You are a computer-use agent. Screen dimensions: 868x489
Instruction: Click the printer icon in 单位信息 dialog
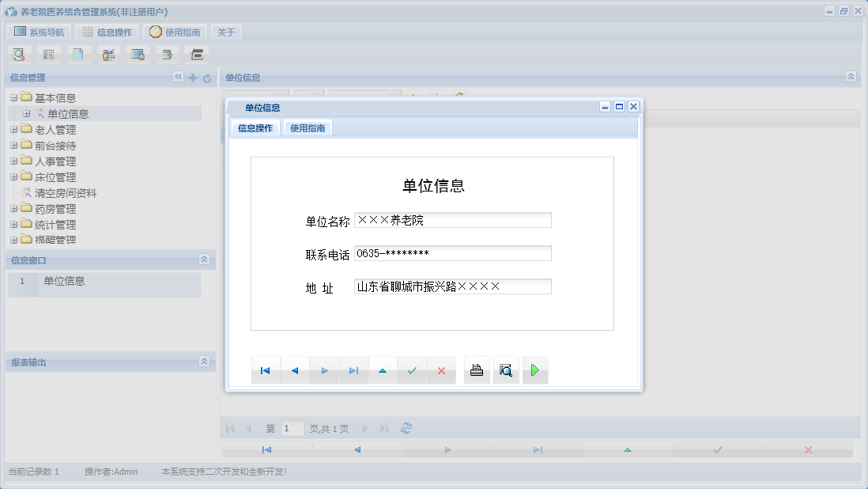[x=476, y=370]
